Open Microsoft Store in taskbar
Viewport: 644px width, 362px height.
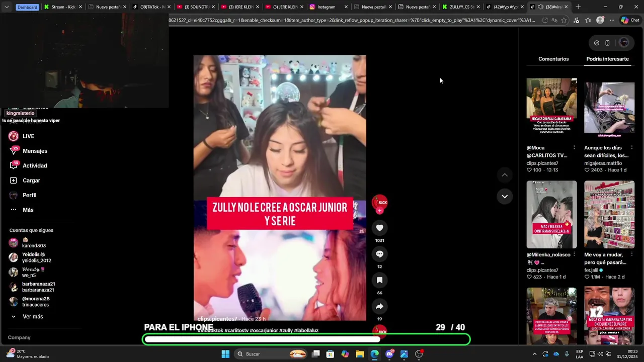coord(330,354)
